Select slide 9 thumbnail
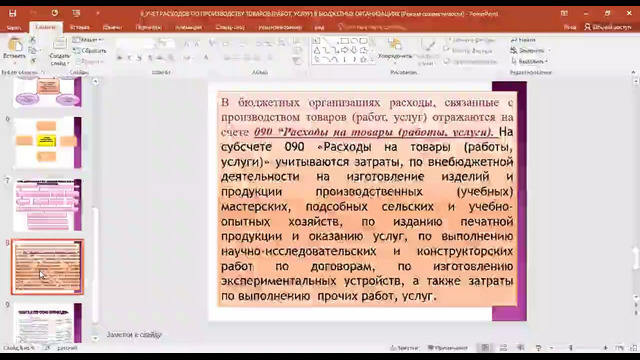640x360 pixels. coord(47,323)
